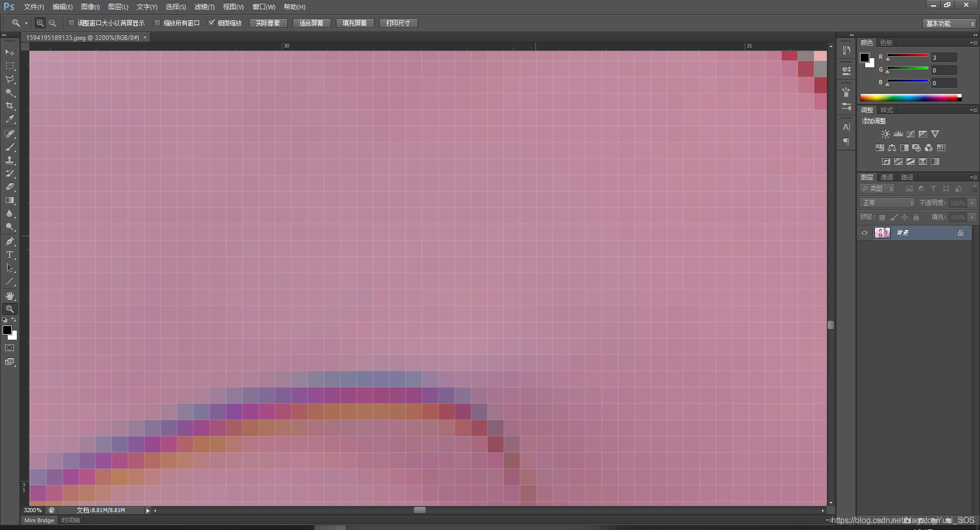
Task: Open the Zoom tool preset picker arrow
Action: 26,23
